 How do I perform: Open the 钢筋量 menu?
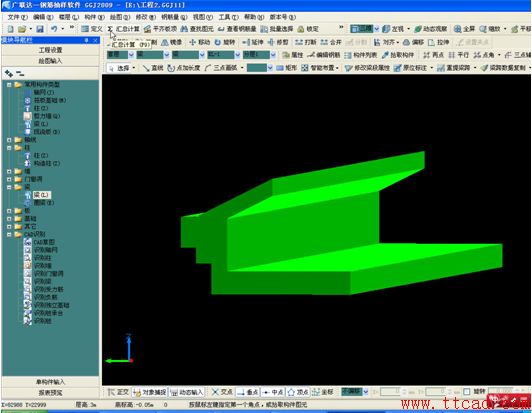point(174,17)
